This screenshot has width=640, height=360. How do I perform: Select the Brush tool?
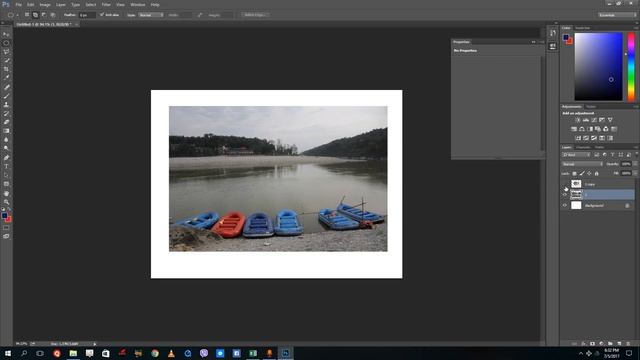tap(6, 96)
